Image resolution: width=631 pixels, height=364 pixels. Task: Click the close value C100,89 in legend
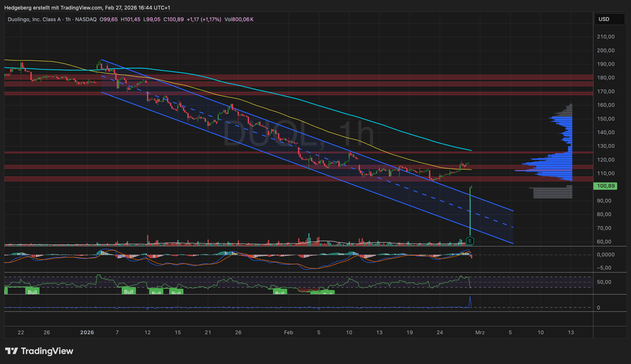(174, 19)
